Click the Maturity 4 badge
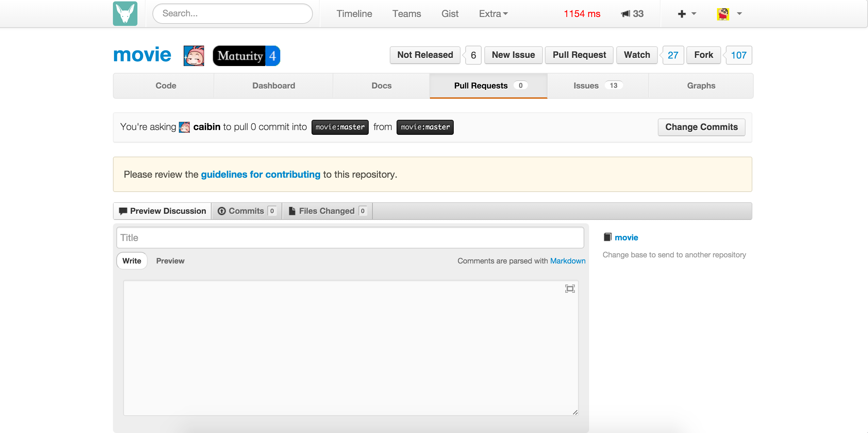This screenshot has width=868, height=433. (x=246, y=55)
